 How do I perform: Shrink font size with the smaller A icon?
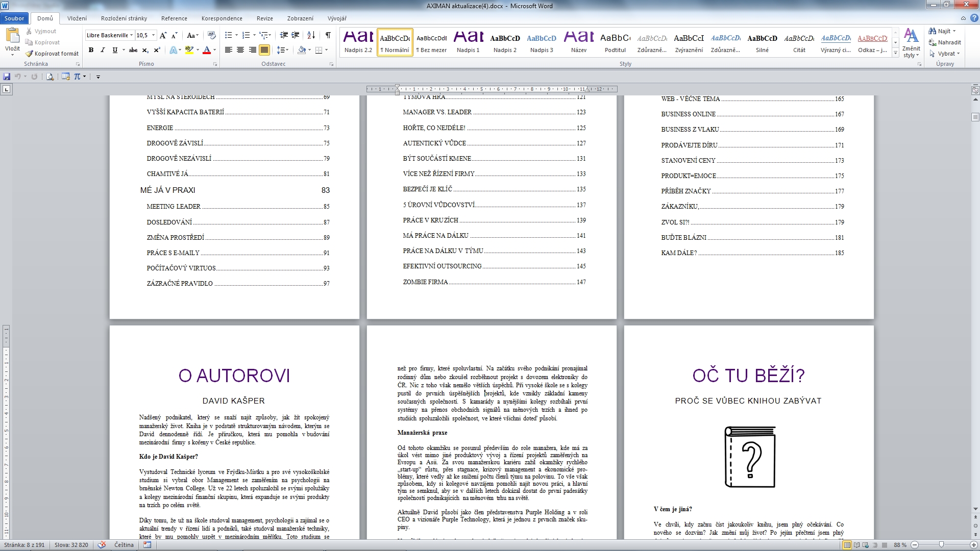pyautogui.click(x=174, y=35)
